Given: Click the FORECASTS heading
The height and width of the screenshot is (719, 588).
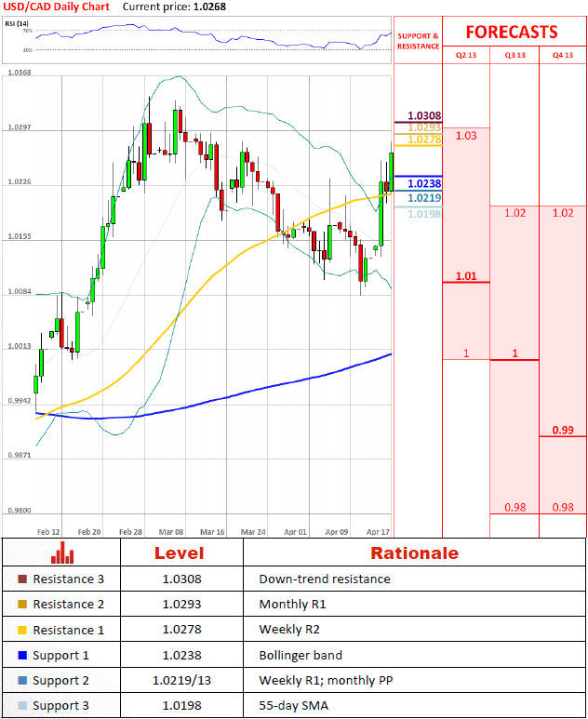Looking at the screenshot, I should pyautogui.click(x=512, y=33).
